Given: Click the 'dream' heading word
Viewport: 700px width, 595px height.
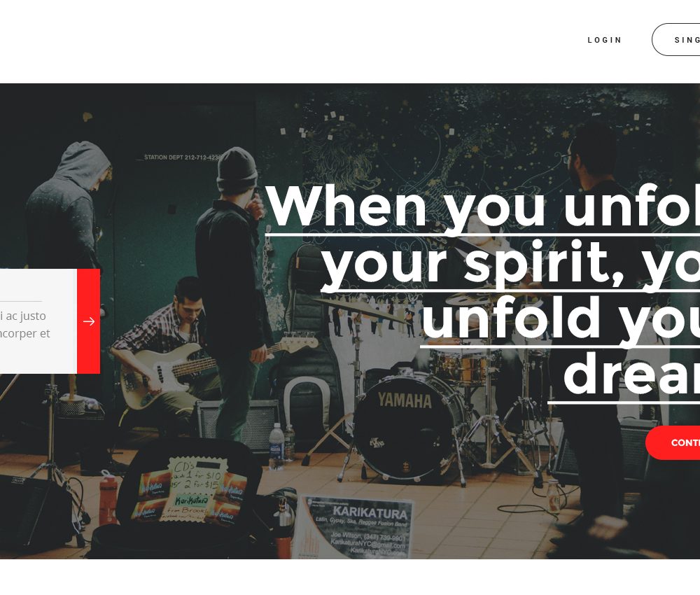Looking at the screenshot, I should (x=631, y=374).
